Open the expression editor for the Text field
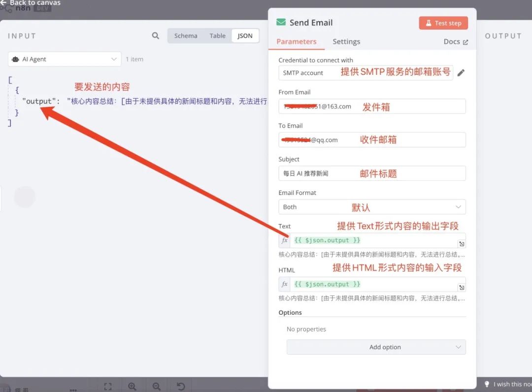The image size is (532, 392). click(462, 243)
